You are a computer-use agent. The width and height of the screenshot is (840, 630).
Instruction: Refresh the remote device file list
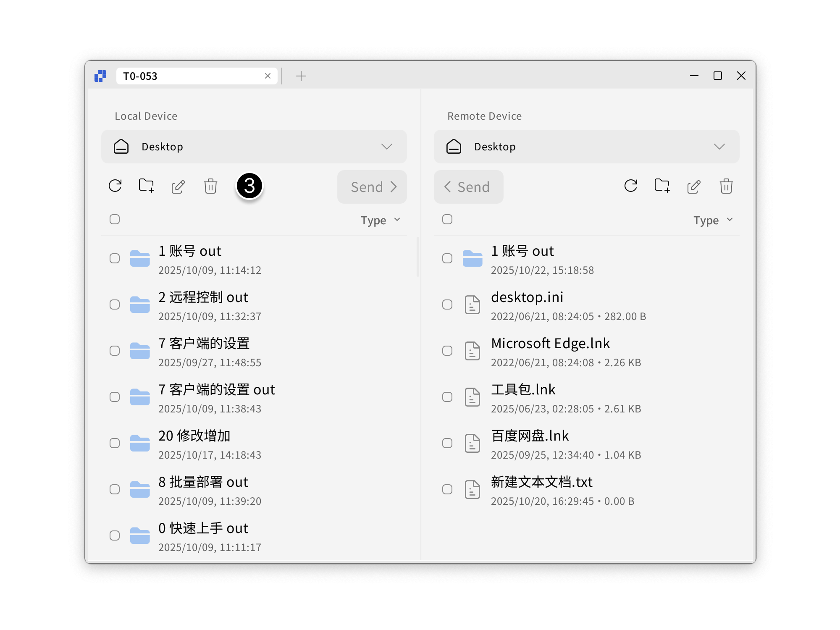631,186
